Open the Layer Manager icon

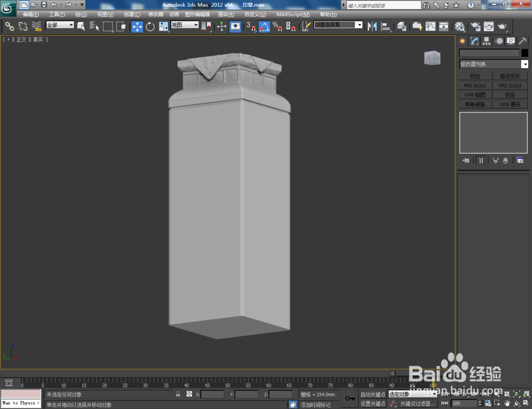click(x=402, y=27)
